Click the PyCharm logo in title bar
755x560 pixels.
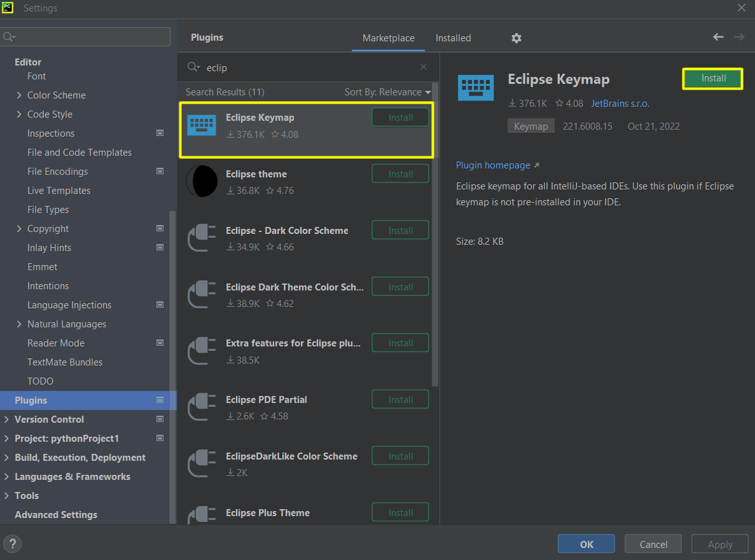(7, 8)
